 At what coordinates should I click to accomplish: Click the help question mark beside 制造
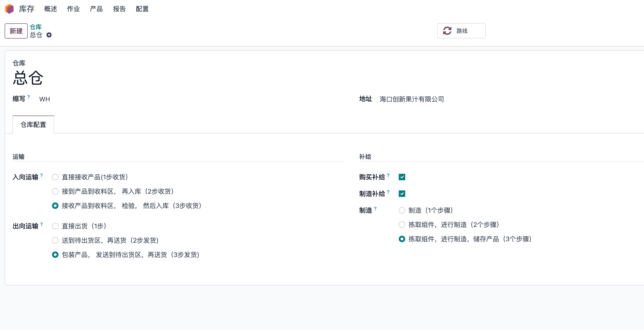375,208
